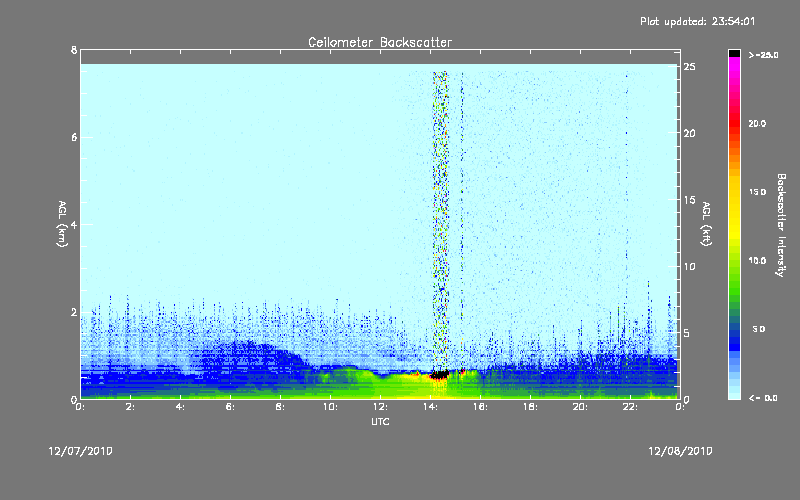The image size is (800, 500).
Task: Click the 'Plot updated: 23:54:01' timestamp
Action: (x=697, y=21)
